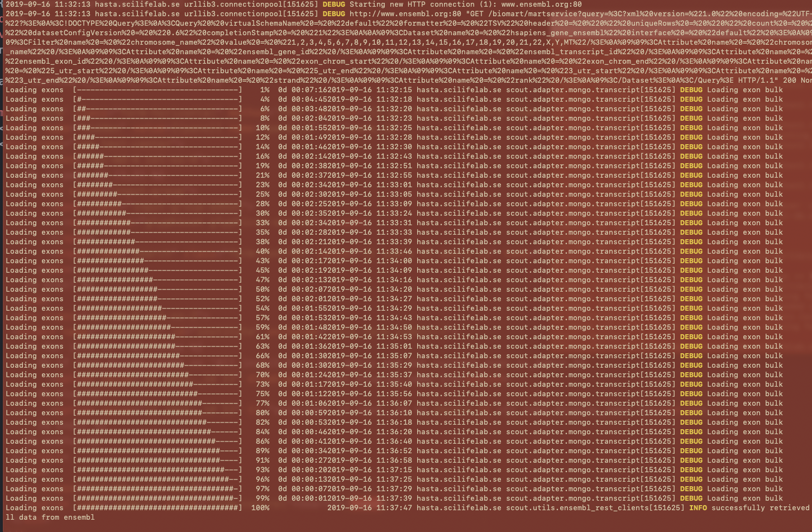Click scout.adapter.mongo.transcript[151625] on the 40% row

pos(590,251)
